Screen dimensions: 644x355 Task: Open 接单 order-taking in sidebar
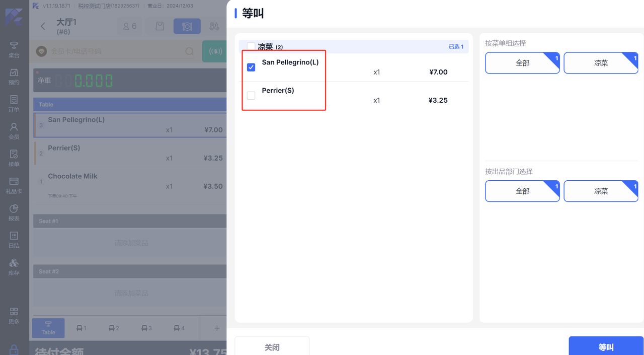coord(14,158)
